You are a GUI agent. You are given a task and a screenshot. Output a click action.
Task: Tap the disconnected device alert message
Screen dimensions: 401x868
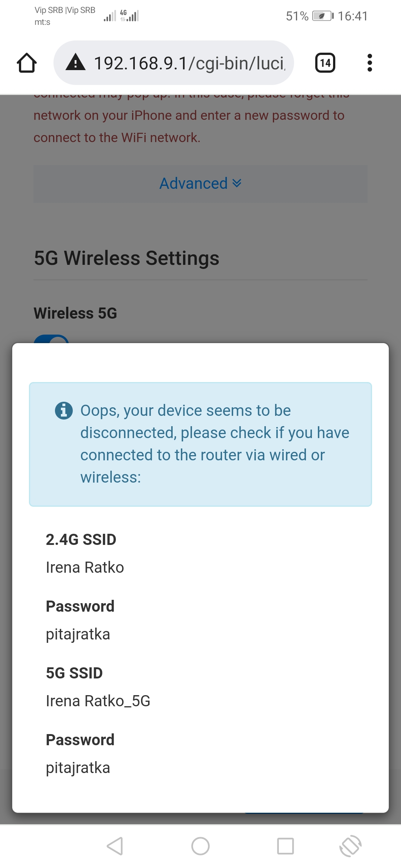pyautogui.click(x=215, y=444)
